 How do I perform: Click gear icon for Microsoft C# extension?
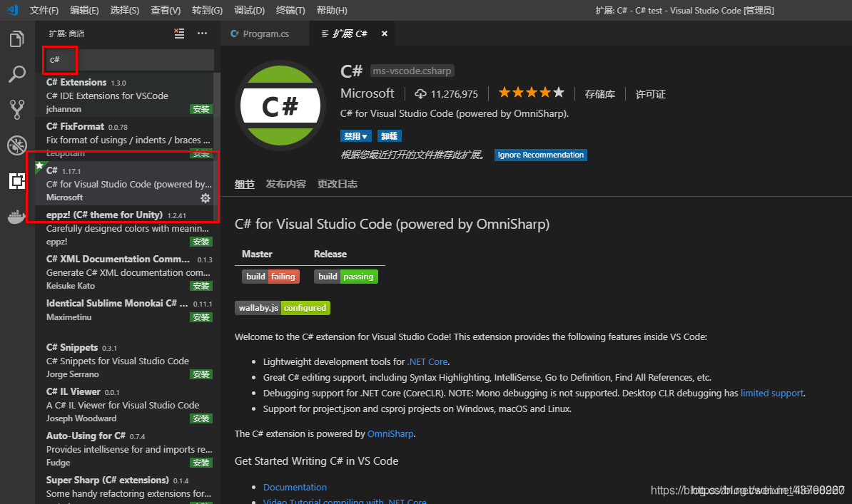[x=206, y=198]
